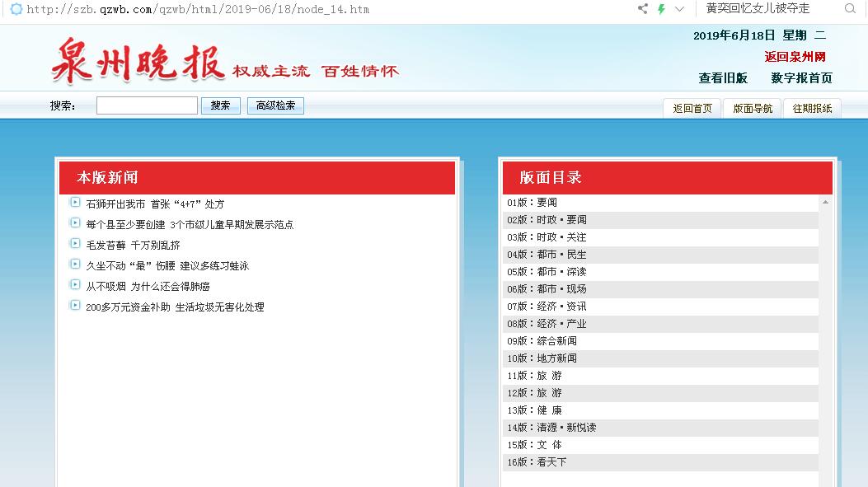Click the magnifier search icon at top right
The width and height of the screenshot is (868, 487).
(850, 9)
